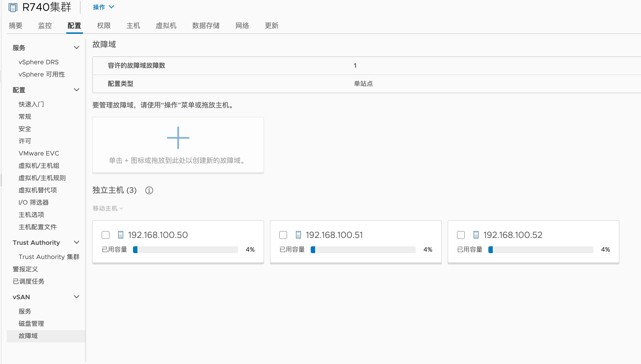Go to 磁盘管理 under vSAN

tap(31, 323)
